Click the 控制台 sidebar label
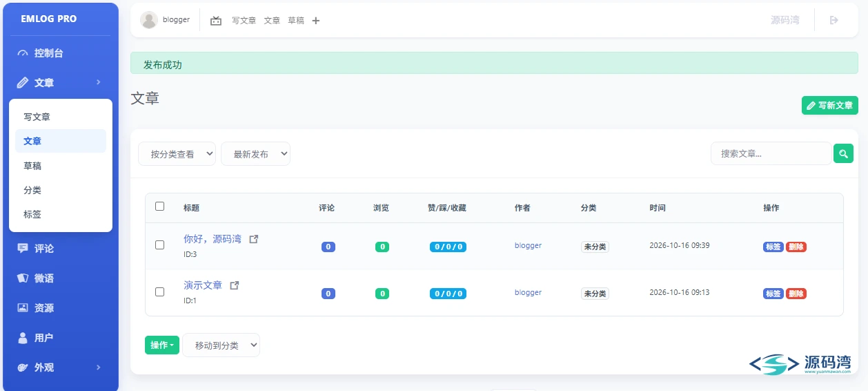868x391 pixels. (x=49, y=53)
